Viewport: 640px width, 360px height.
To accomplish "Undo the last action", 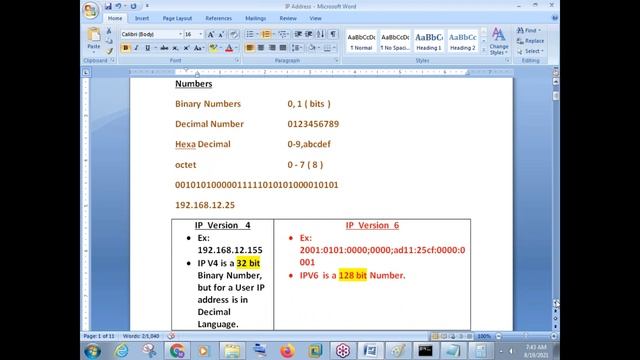I will point(118,6).
